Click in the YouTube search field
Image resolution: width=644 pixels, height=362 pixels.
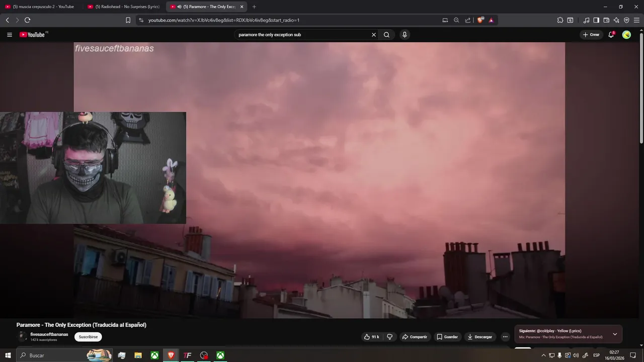pos(302,35)
